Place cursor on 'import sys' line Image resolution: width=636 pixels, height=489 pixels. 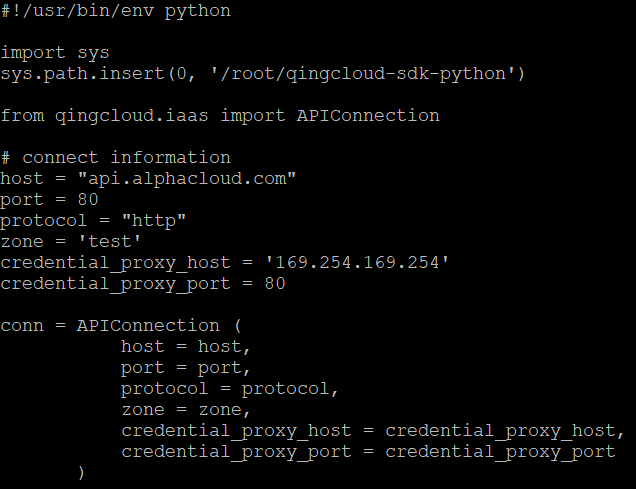(55, 53)
